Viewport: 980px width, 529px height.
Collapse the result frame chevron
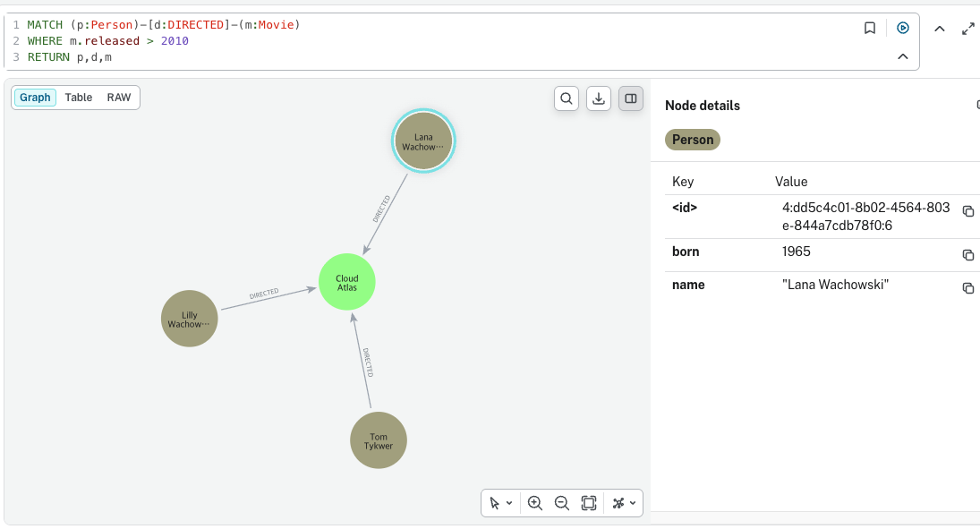[x=940, y=29]
